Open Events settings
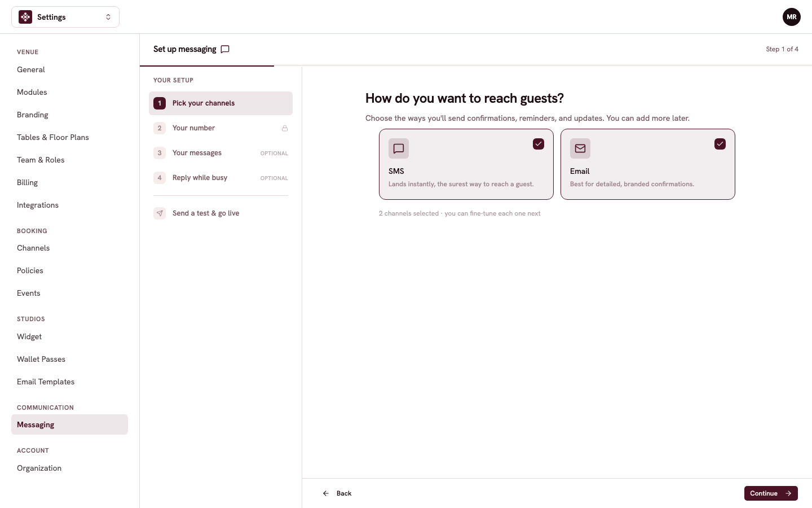The width and height of the screenshot is (812, 508). [69, 293]
